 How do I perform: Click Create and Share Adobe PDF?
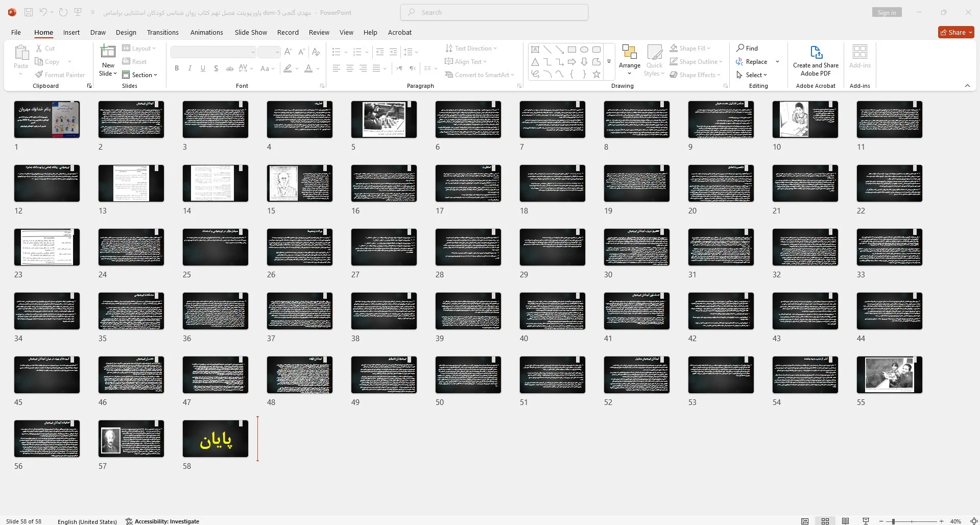[x=816, y=60]
